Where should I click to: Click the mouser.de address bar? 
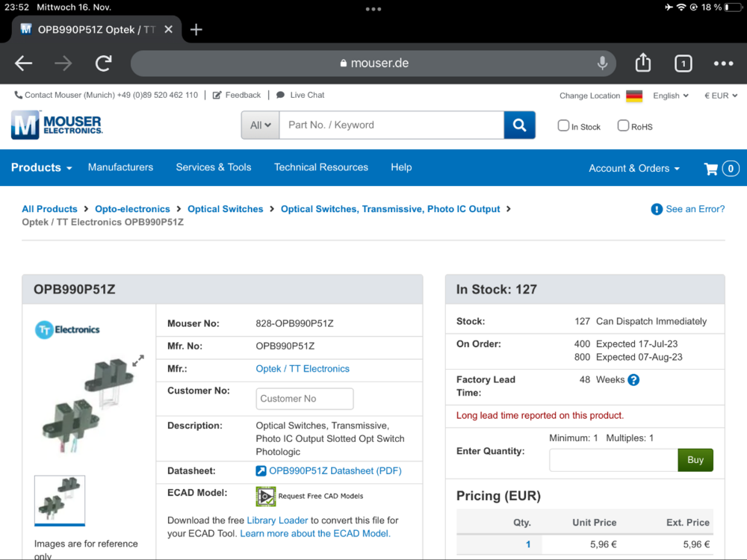(373, 63)
